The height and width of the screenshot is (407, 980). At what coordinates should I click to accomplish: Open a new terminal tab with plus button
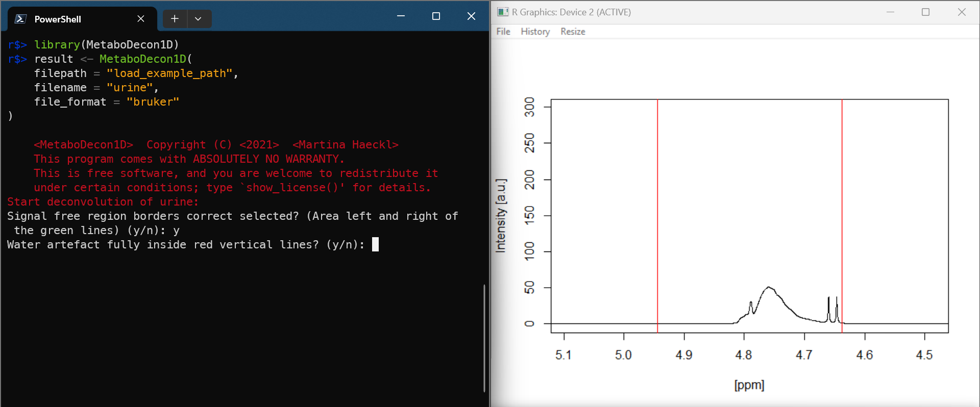[x=175, y=19]
